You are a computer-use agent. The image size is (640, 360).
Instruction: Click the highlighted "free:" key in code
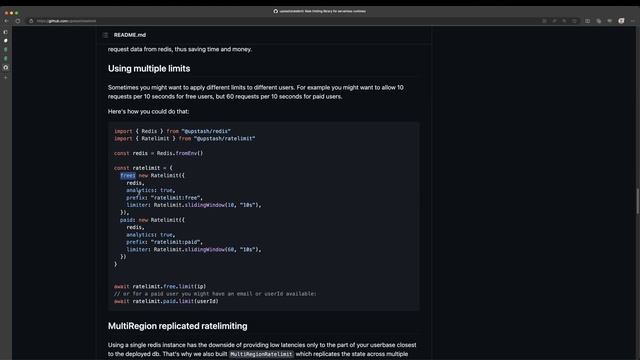click(x=128, y=176)
